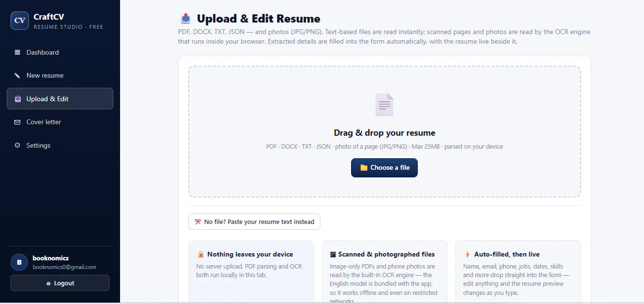
Task: Click the Auto-filled, then live card
Action: point(518,272)
